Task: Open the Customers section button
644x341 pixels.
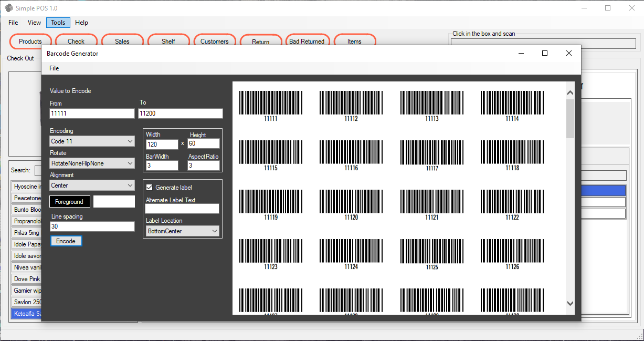Action: click(214, 42)
